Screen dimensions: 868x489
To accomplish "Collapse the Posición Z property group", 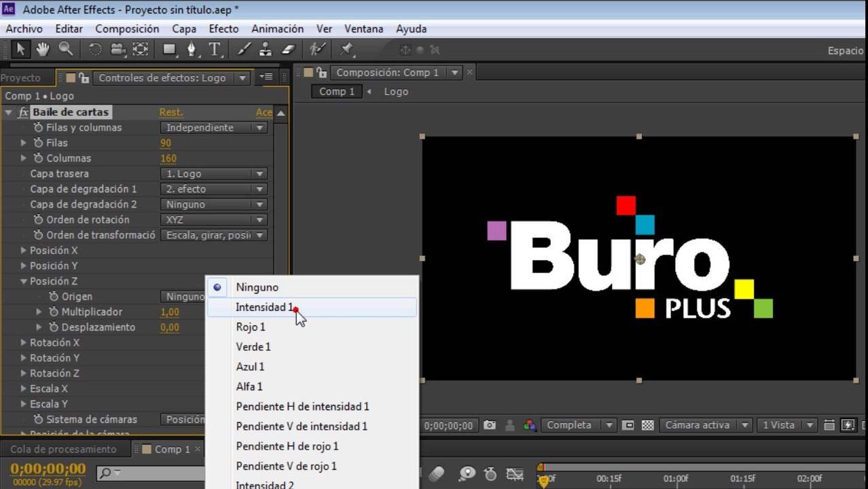I will [24, 281].
